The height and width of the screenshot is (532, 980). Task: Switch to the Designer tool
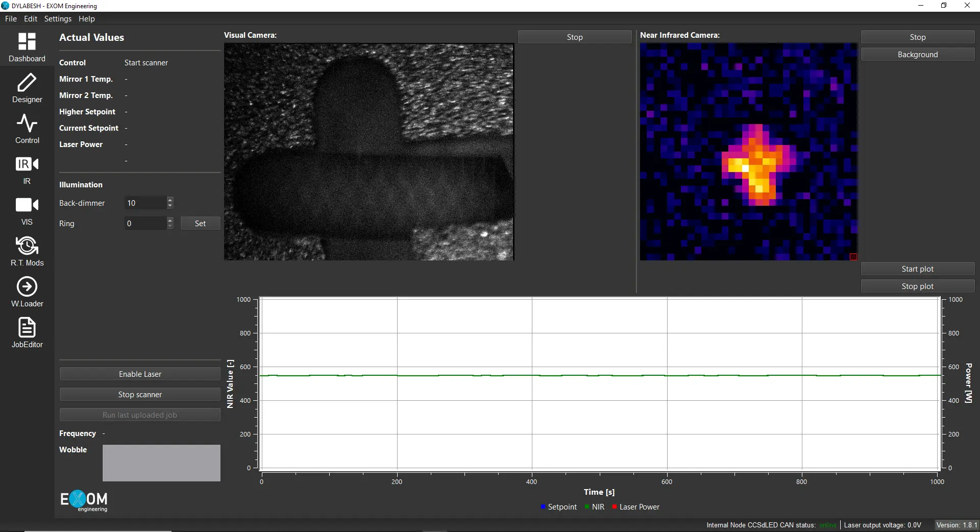click(27, 87)
